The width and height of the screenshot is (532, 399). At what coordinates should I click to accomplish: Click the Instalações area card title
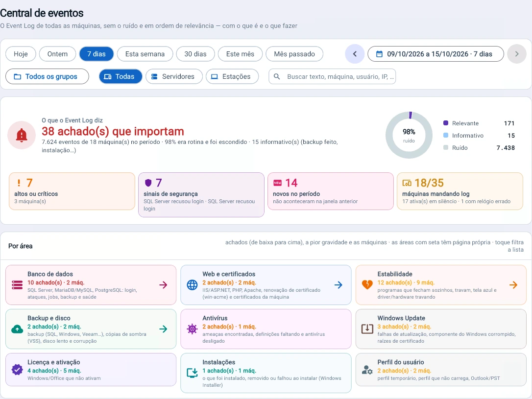219,362
